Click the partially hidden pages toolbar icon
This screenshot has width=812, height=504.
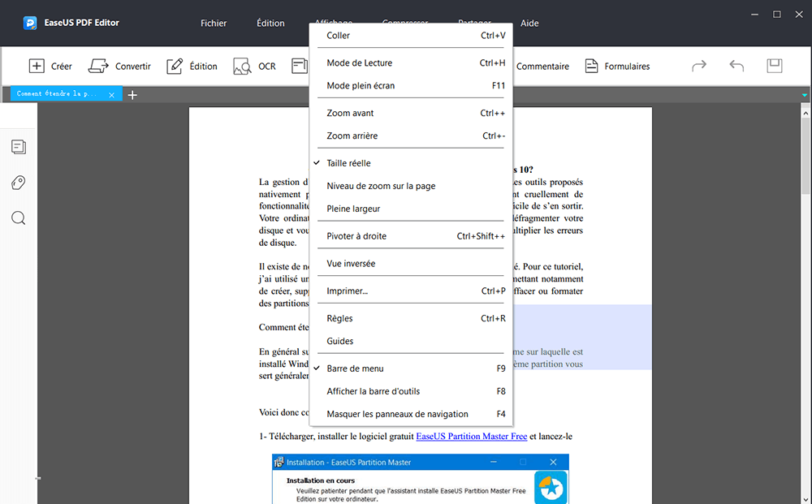coord(300,67)
